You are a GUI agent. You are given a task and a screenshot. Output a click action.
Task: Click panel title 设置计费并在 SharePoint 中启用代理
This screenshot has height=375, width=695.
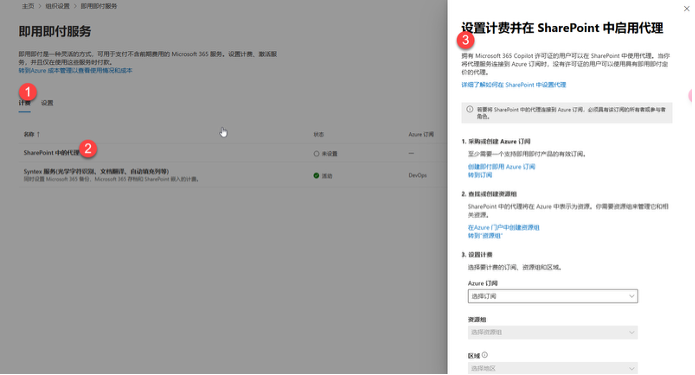click(562, 28)
